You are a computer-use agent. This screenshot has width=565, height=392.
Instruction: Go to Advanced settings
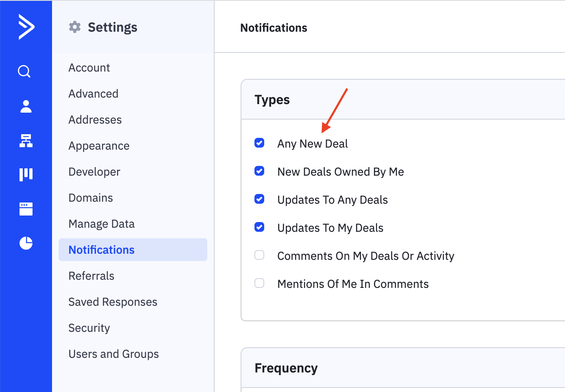pos(93,94)
